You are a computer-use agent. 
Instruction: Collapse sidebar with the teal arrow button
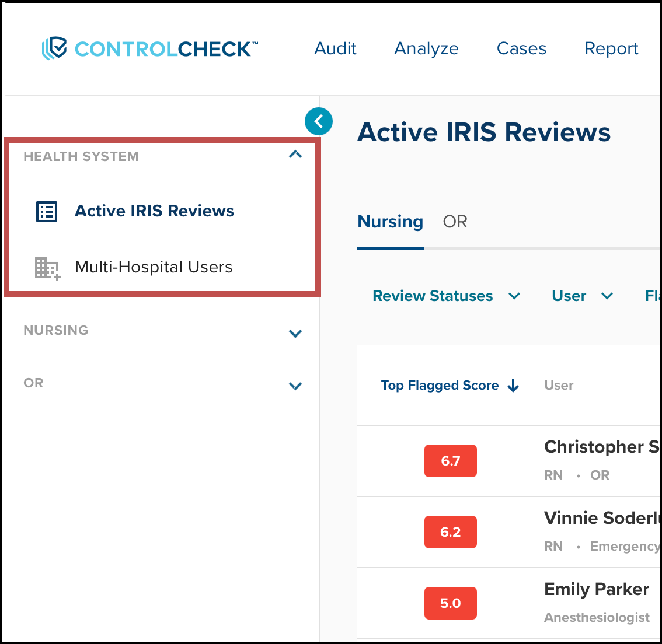click(319, 121)
